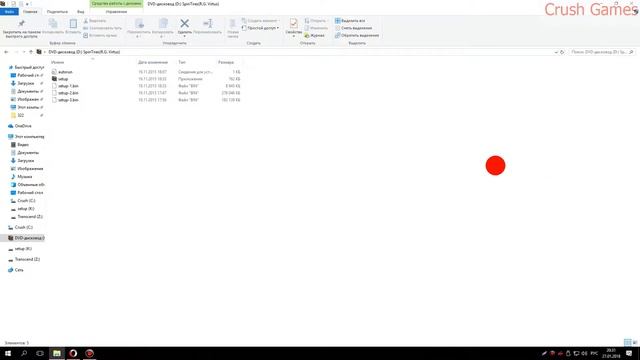The height and width of the screenshot is (360, 640).
Task: Open the recent locations dropdown beside Forward
Action: [x=24, y=52]
